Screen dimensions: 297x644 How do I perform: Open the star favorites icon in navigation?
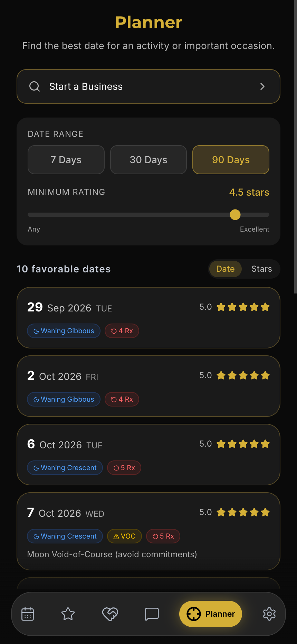[x=68, y=614]
